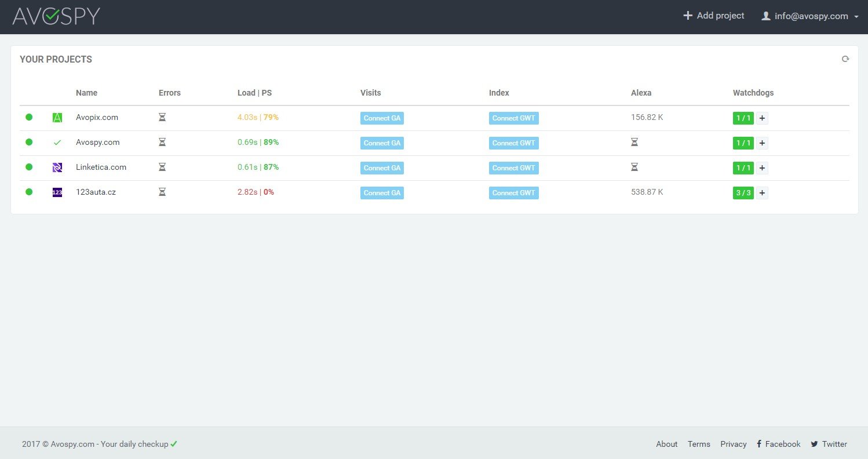Click the 538.87 K Alexa value
868x459 pixels.
647,192
